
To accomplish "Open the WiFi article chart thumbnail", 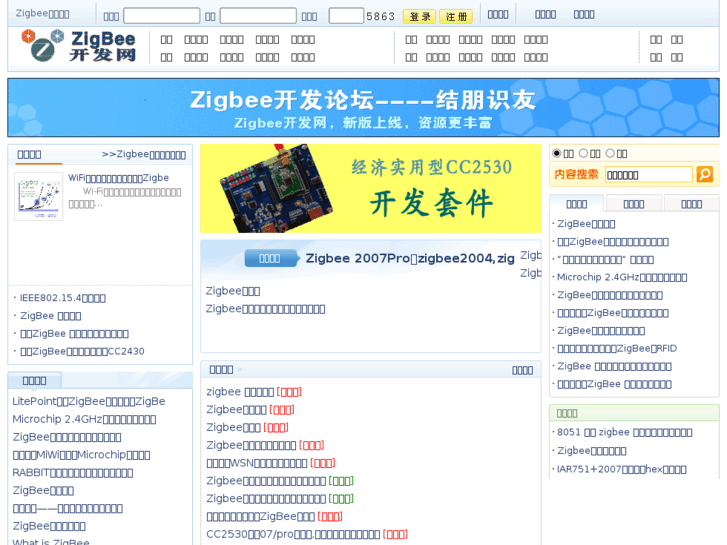I will (x=38, y=196).
